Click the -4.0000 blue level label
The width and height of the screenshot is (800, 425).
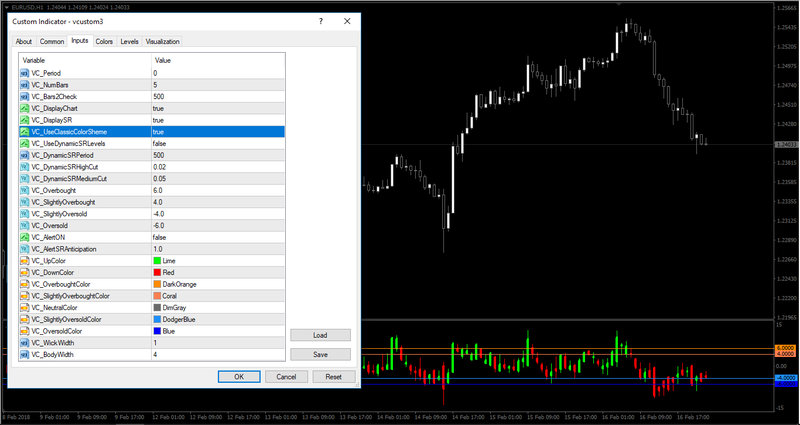(x=785, y=378)
